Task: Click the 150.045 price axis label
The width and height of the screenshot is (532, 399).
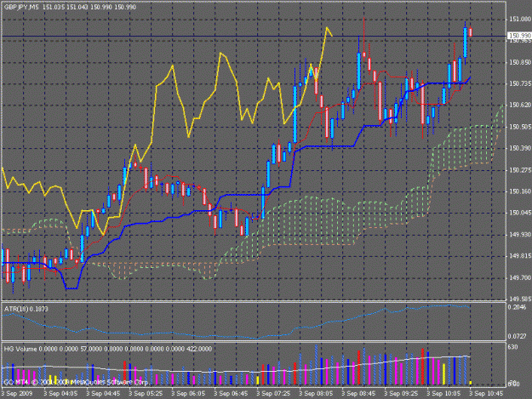Action: 520,213
